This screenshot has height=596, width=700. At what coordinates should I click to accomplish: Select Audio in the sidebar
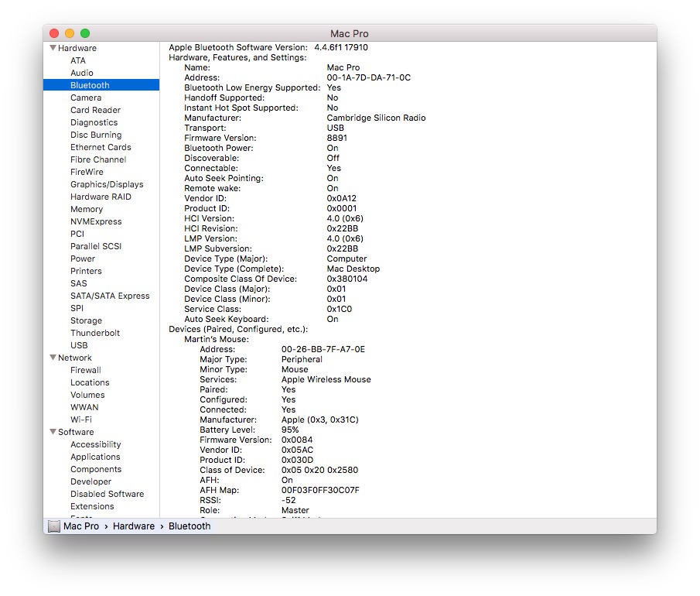click(82, 73)
